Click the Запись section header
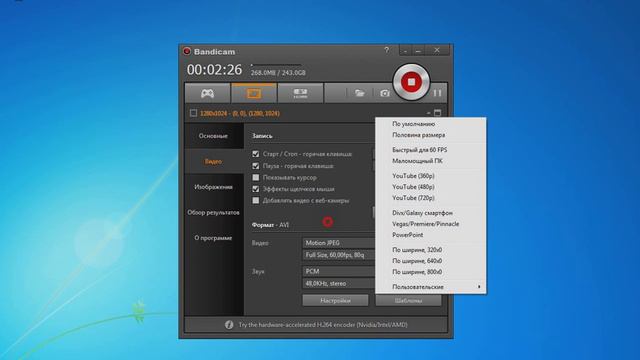This screenshot has height=360, width=640. [262, 136]
